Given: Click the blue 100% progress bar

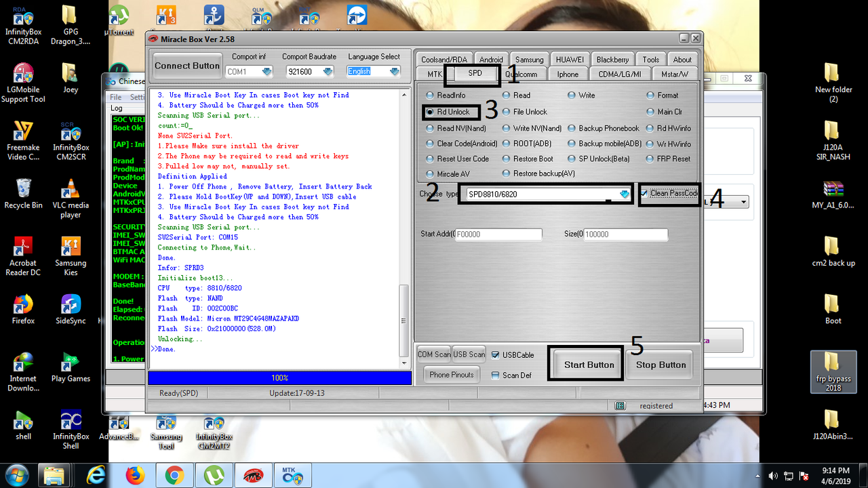Looking at the screenshot, I should (279, 378).
